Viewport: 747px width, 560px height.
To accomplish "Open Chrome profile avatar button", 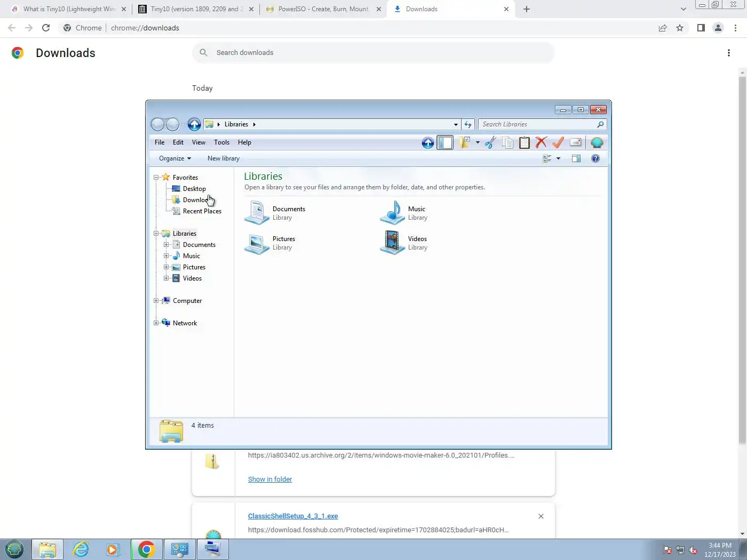I will click(718, 28).
